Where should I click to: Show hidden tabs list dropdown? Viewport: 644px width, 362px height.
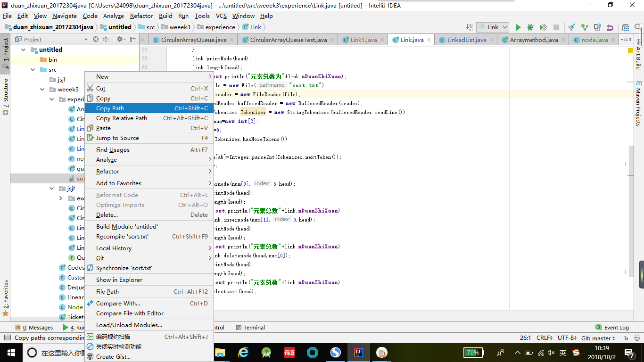point(626,40)
